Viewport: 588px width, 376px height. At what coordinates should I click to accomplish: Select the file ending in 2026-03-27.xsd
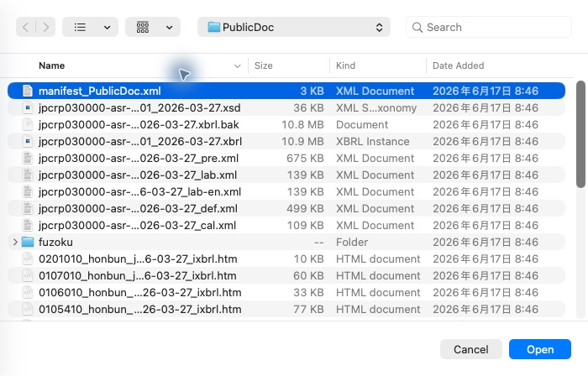coord(139,108)
